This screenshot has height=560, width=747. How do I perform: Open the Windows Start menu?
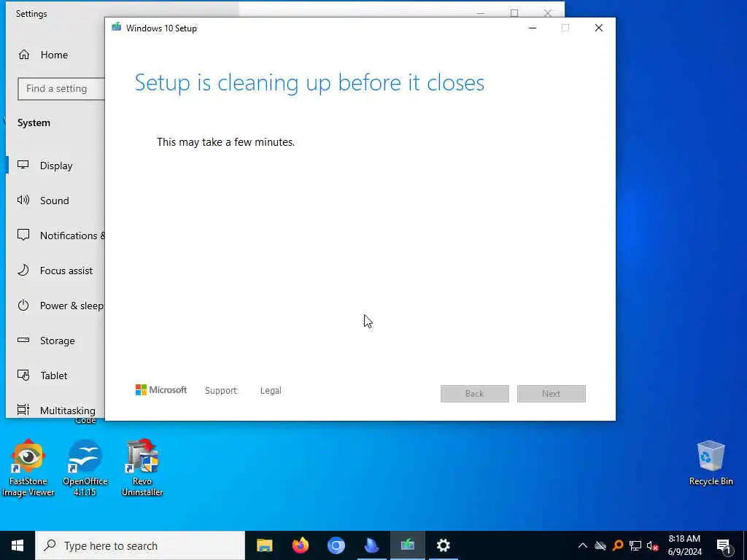coord(18,545)
